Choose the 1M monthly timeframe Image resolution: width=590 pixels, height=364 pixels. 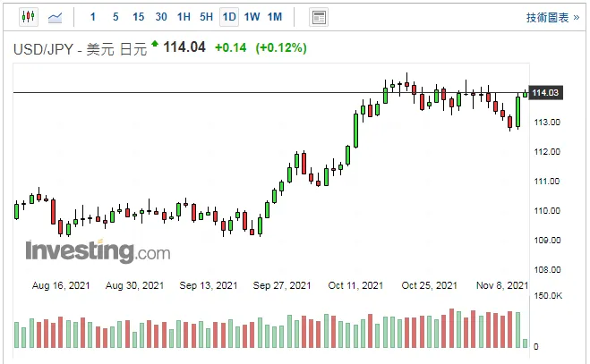click(275, 17)
